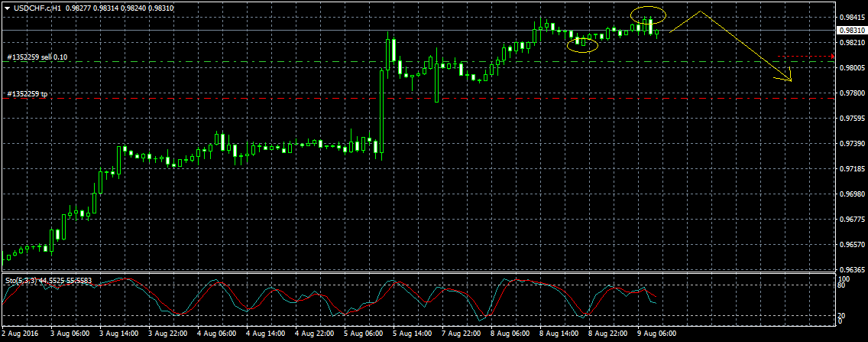Click the '3 Aug 22:00' time label
Screen dimensions: 868x342
[x=169, y=334]
